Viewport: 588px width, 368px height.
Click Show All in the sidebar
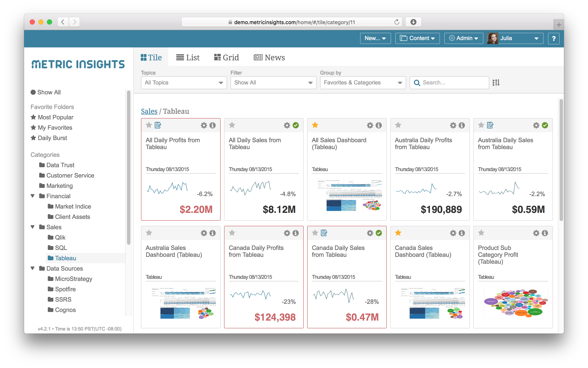(x=45, y=92)
